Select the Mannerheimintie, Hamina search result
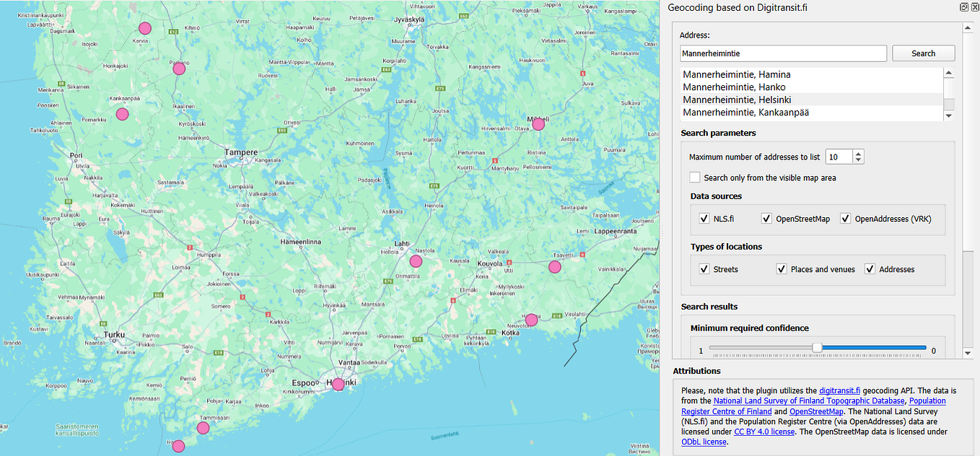The height and width of the screenshot is (456, 980). [x=737, y=74]
